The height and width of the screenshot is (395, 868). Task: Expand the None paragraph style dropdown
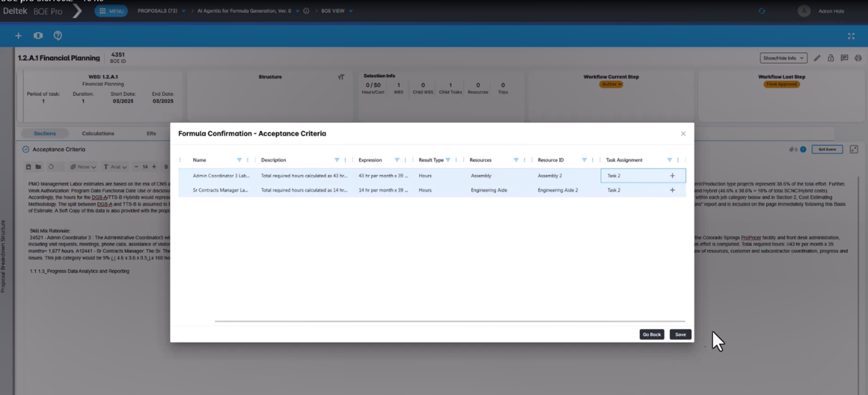click(x=83, y=167)
